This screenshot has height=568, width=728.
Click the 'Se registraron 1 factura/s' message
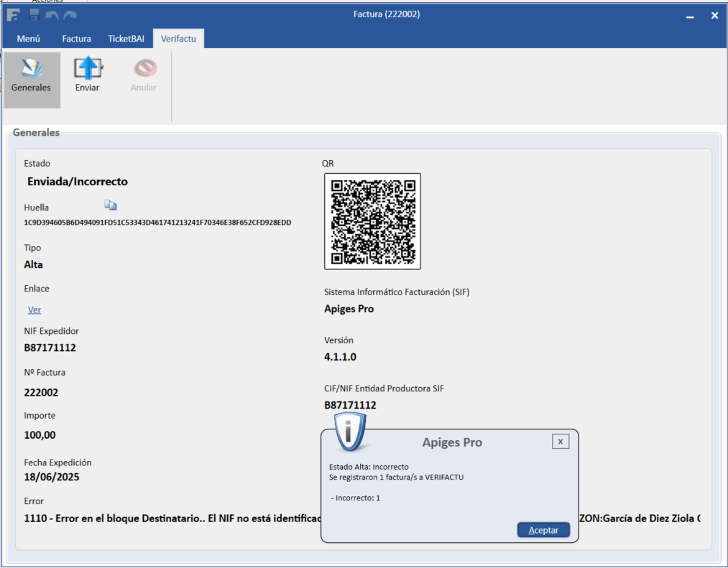click(x=396, y=477)
